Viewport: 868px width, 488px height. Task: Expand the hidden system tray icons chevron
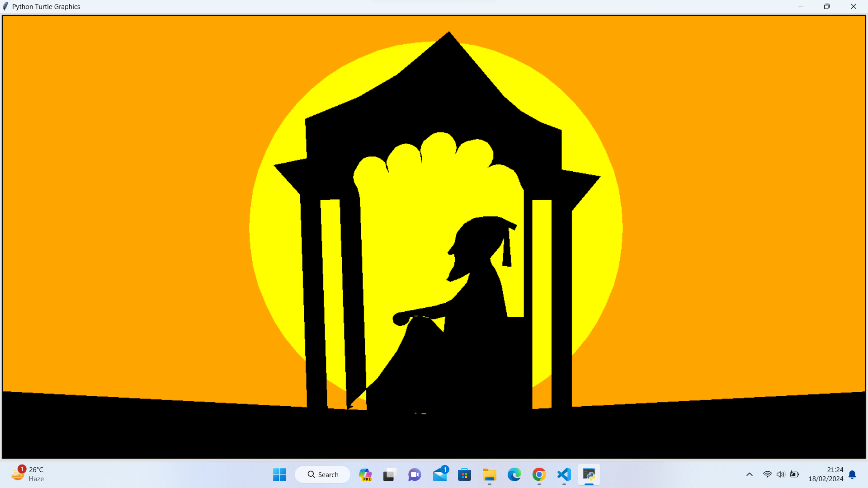pos(749,474)
